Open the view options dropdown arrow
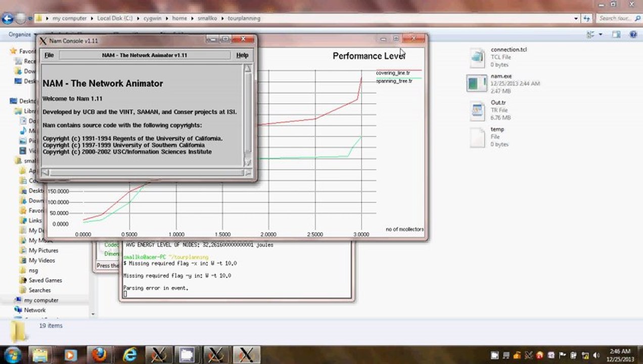The image size is (643, 364). 601,34
